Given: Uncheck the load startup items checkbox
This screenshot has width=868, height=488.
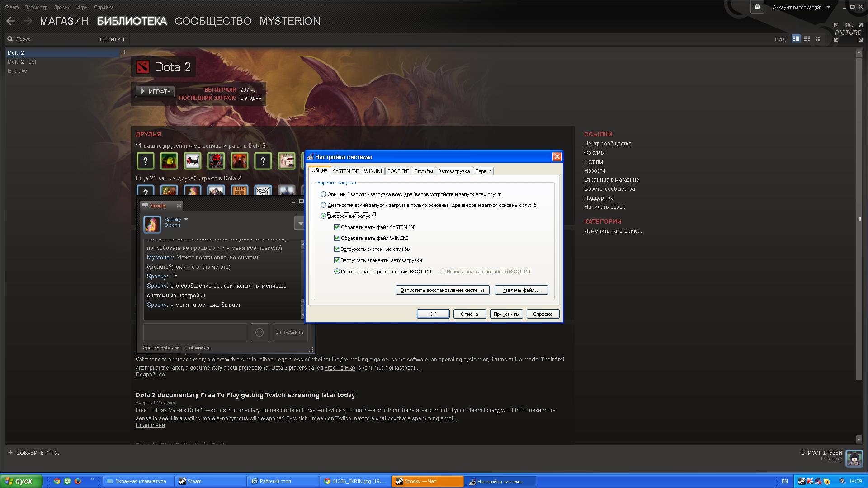Looking at the screenshot, I should coord(337,260).
